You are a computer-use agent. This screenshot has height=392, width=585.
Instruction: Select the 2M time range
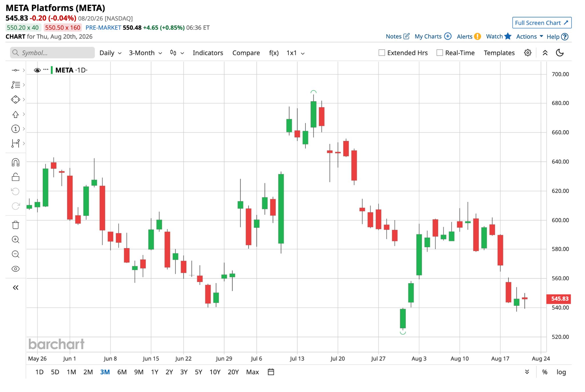[88, 372]
